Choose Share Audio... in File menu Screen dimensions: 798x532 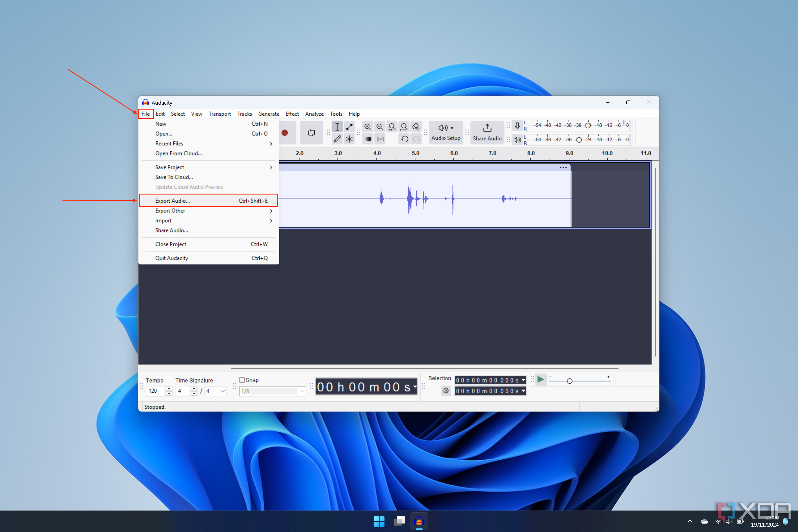(209, 230)
